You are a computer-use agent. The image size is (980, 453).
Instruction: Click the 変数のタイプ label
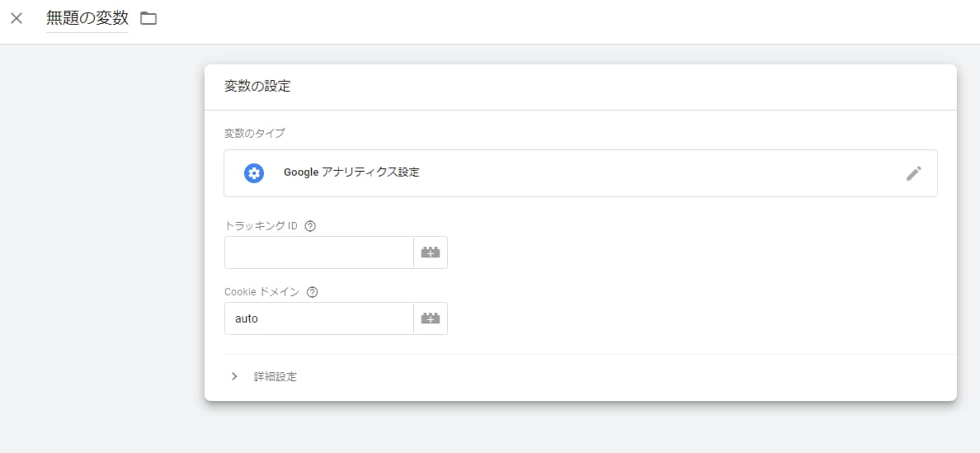[254, 133]
